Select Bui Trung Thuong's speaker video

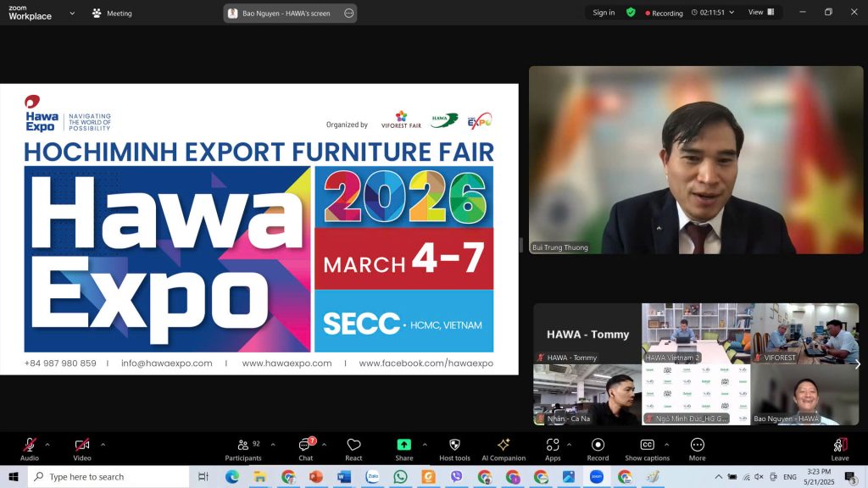point(696,160)
